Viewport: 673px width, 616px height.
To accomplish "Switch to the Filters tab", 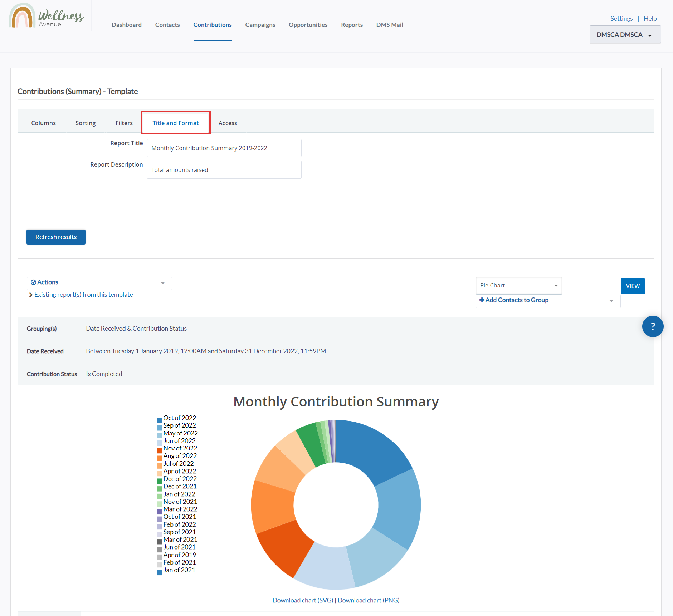I will pos(124,123).
